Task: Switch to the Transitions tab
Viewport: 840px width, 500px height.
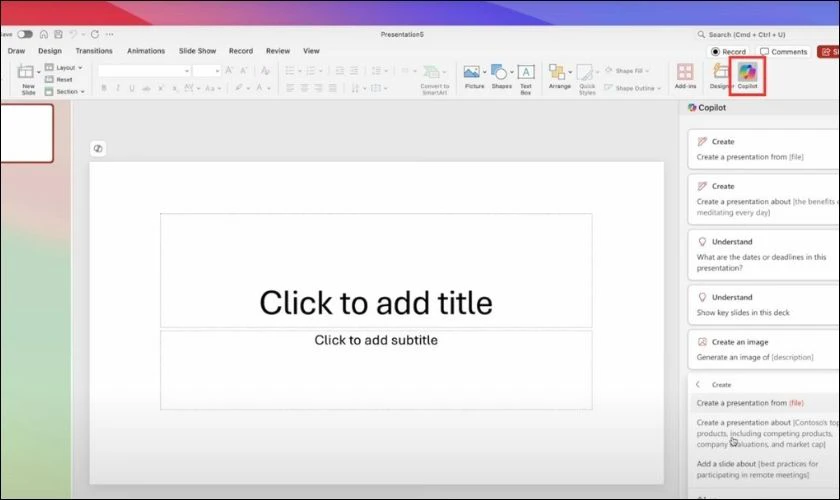Action: (94, 51)
